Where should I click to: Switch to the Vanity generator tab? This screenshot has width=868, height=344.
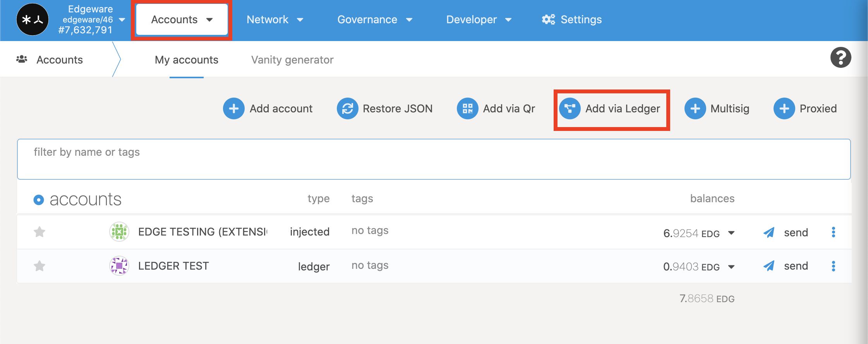(292, 60)
